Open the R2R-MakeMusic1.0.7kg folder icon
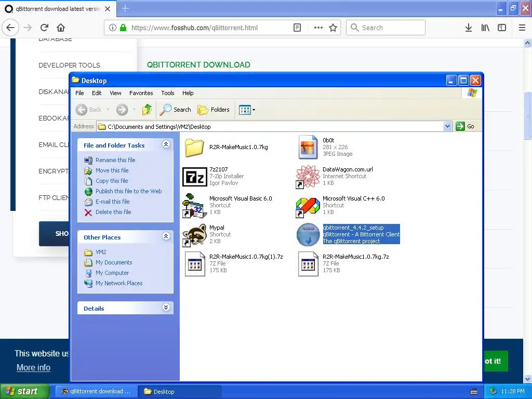Image resolution: width=532 pixels, height=399 pixels. (x=194, y=148)
